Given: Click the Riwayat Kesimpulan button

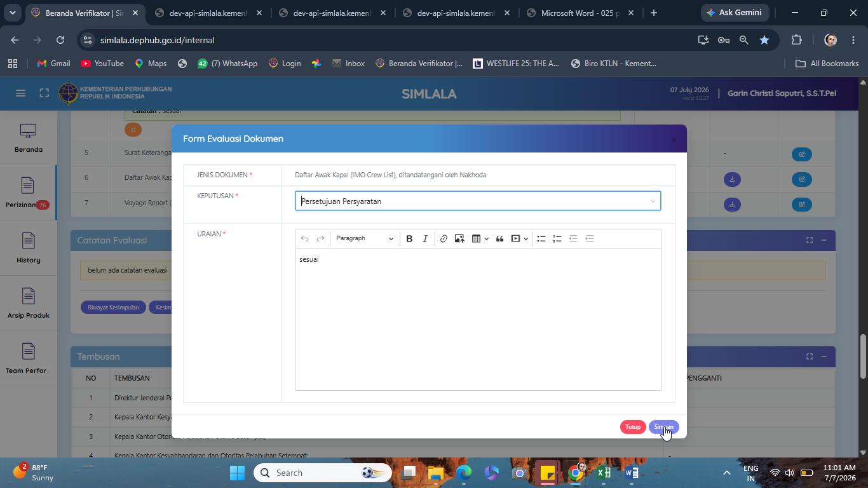Looking at the screenshot, I should [113, 308].
